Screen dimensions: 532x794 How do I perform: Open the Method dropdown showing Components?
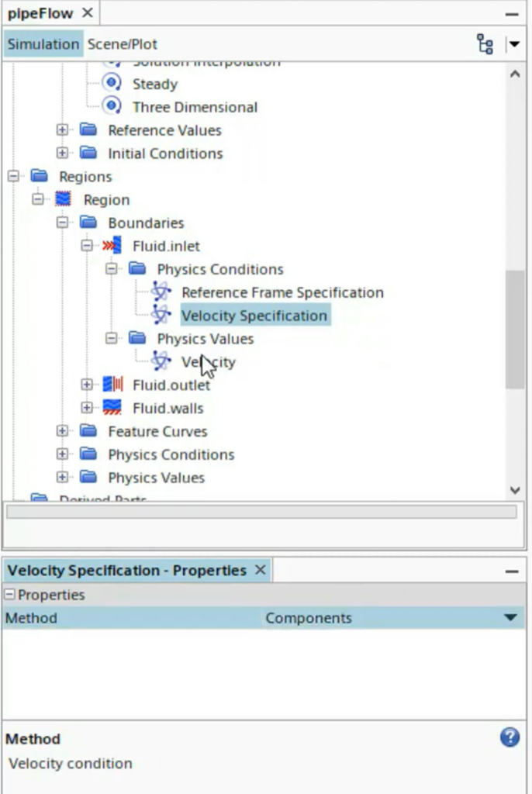[x=510, y=618]
